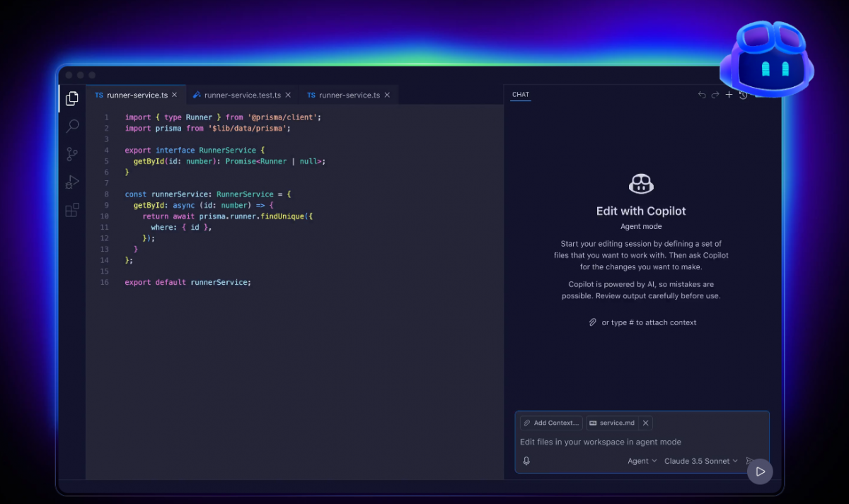Click line number 8 in gutter
Viewport: 849px width, 504px height.
click(x=106, y=194)
